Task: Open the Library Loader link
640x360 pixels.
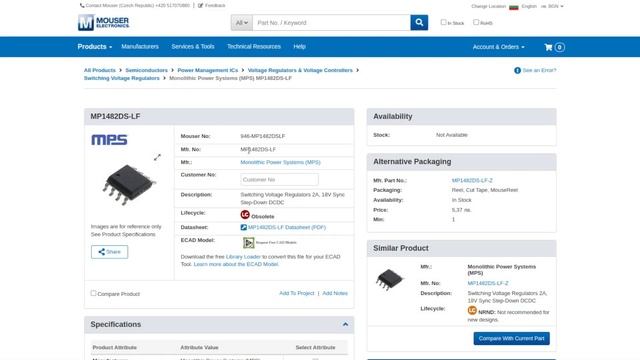Action: (243, 257)
